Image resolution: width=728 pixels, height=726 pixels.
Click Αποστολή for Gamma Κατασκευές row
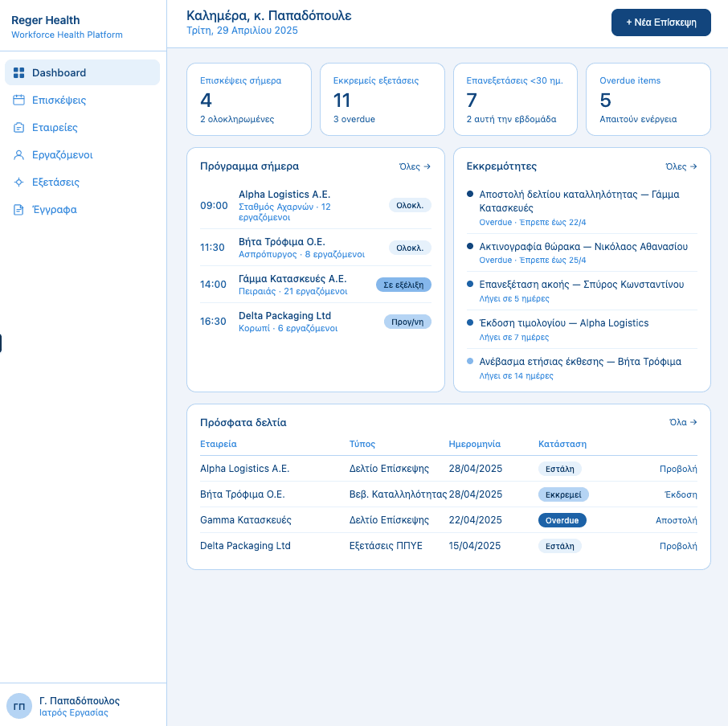click(x=676, y=520)
